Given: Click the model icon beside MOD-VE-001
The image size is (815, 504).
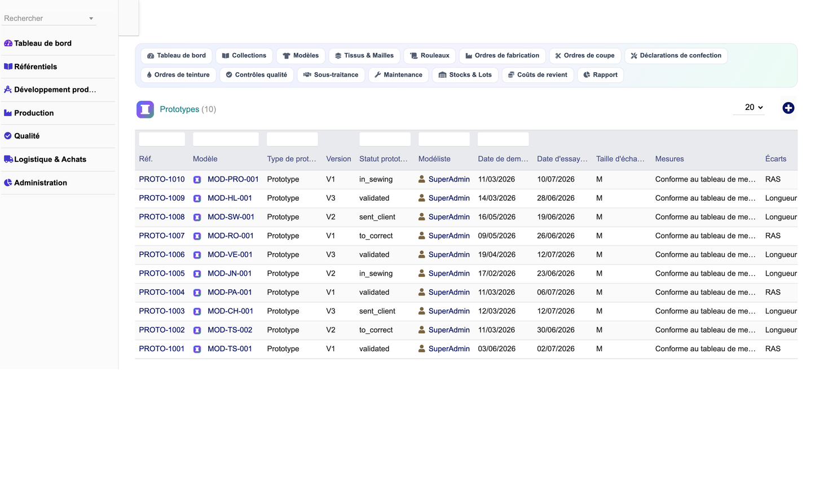Looking at the screenshot, I should [x=197, y=255].
